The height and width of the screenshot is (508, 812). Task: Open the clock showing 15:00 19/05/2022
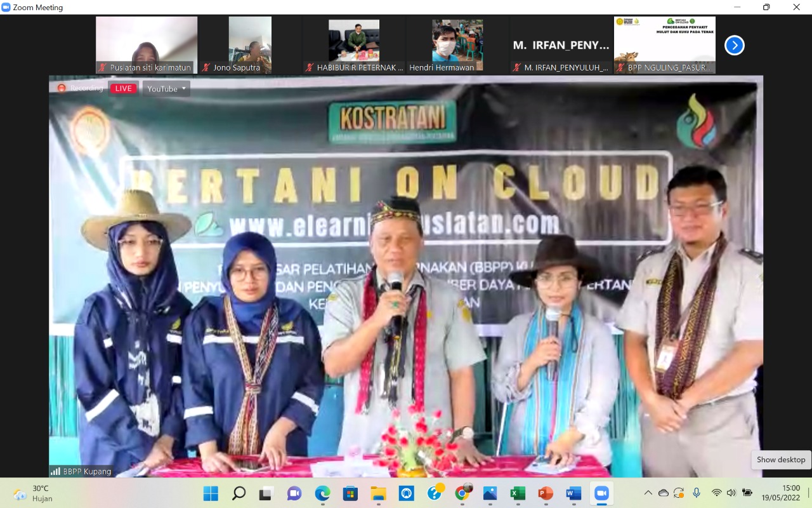pos(782,493)
